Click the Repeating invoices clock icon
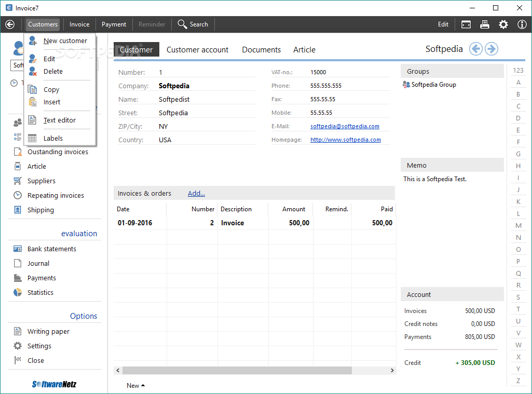Screen dimensions: 532x394 (18, 196)
